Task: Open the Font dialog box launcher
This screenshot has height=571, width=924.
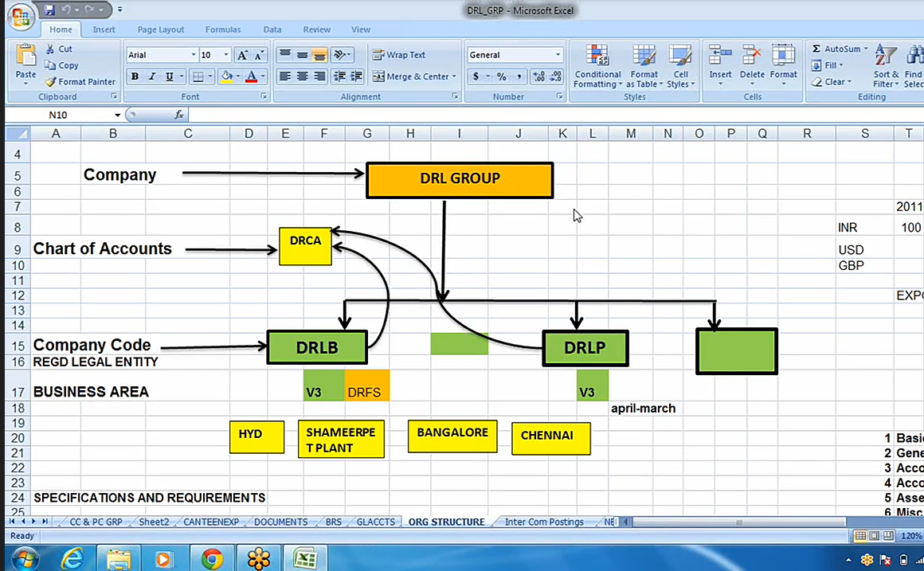Action: [264, 96]
